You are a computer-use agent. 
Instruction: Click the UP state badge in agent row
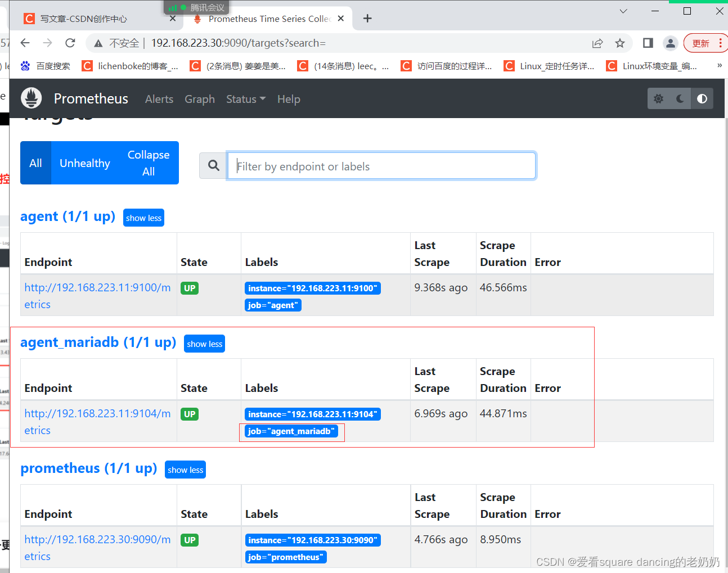pos(190,288)
